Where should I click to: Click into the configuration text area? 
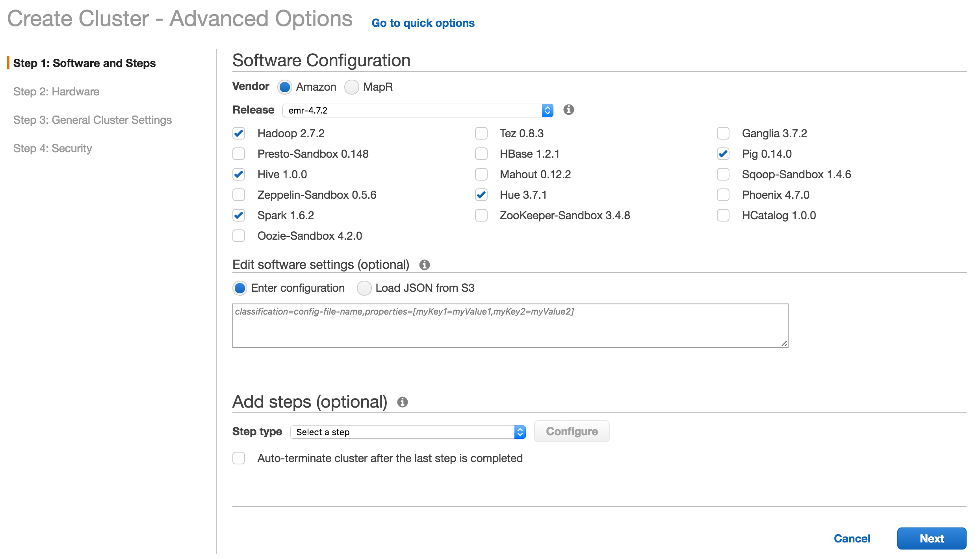point(510,326)
